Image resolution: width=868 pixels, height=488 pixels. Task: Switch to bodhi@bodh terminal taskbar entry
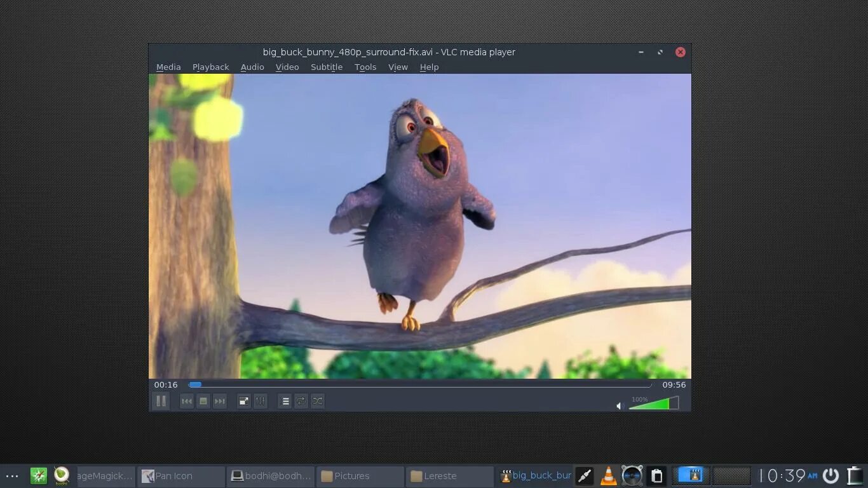tap(271, 475)
